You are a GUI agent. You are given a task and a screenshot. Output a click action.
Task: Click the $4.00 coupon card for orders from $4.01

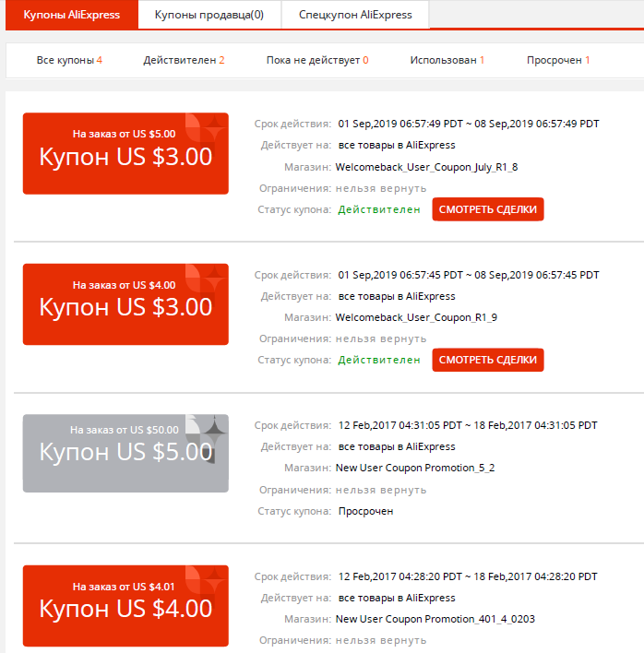pos(125,606)
